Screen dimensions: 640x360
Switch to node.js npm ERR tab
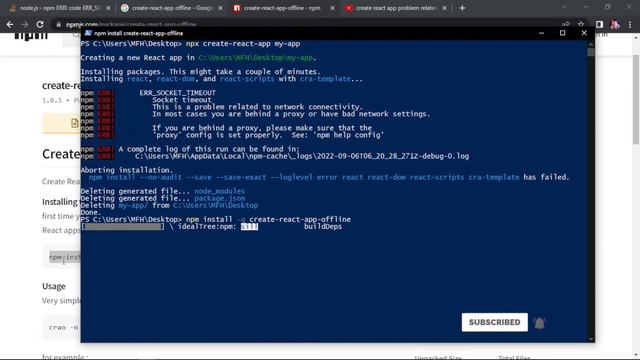[x=60, y=8]
